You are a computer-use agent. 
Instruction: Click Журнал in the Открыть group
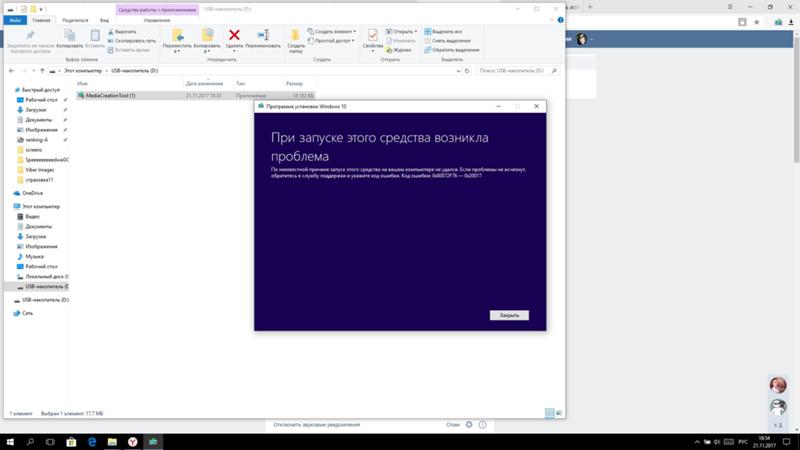click(x=398, y=50)
